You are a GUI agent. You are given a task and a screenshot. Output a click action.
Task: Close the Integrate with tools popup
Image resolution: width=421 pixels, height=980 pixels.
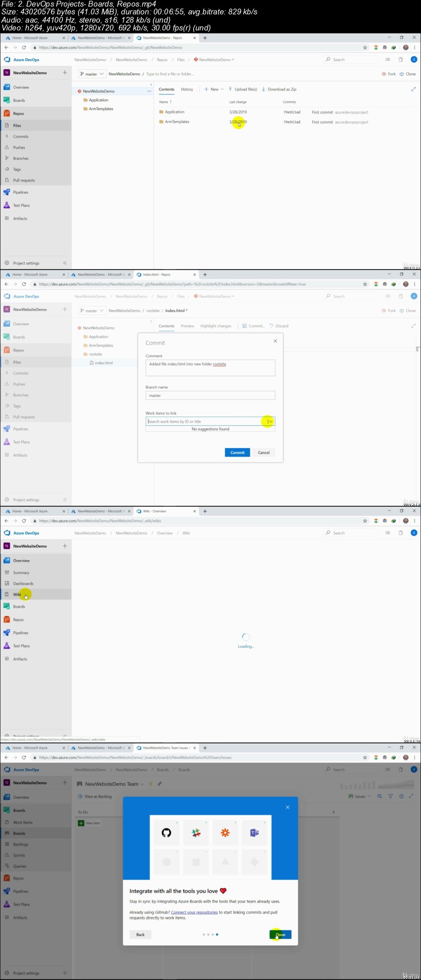pyautogui.click(x=288, y=807)
